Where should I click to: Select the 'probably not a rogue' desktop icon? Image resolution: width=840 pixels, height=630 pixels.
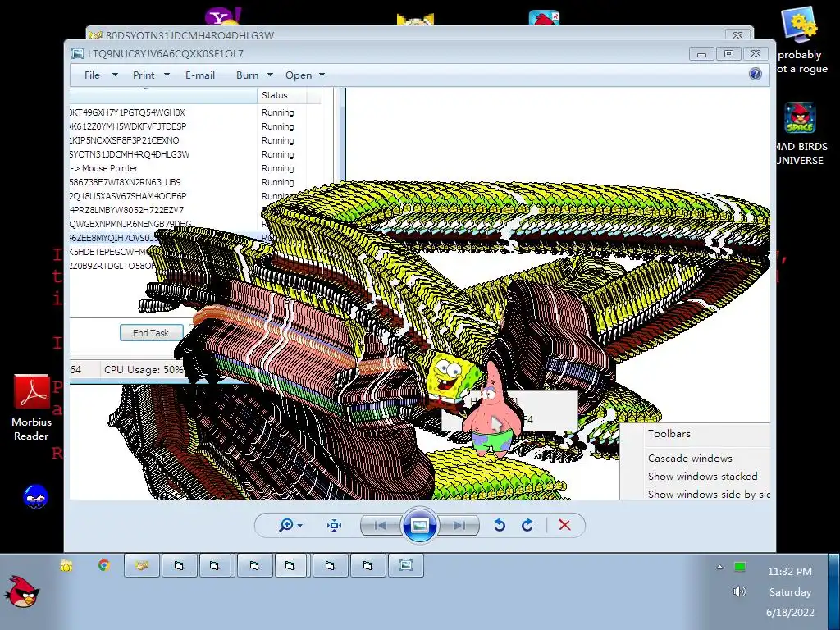click(x=799, y=41)
